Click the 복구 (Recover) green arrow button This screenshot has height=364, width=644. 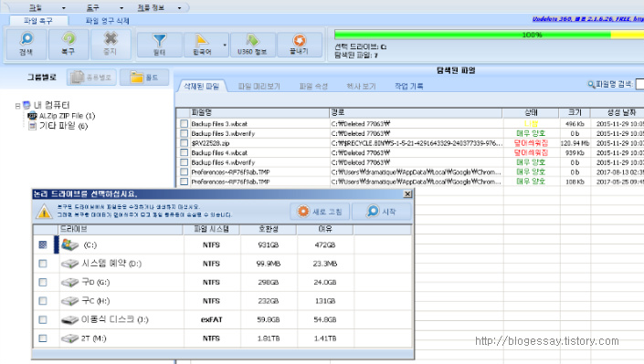pos(69,44)
